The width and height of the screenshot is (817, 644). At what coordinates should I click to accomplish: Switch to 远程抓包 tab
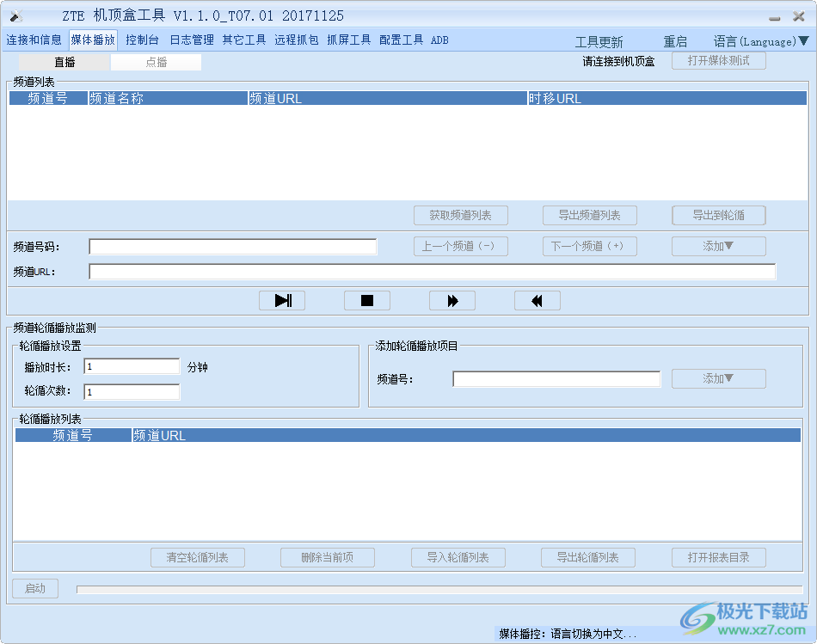(297, 40)
